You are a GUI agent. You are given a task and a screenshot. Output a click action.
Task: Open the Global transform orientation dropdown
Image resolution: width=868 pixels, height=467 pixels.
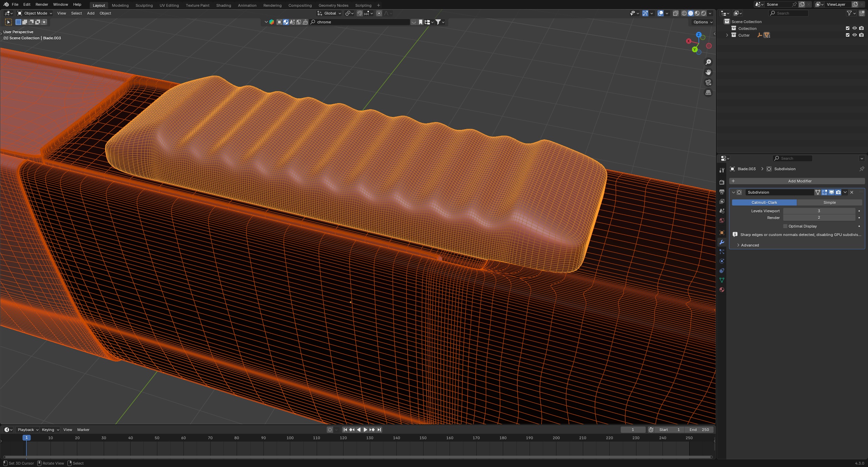pyautogui.click(x=329, y=13)
